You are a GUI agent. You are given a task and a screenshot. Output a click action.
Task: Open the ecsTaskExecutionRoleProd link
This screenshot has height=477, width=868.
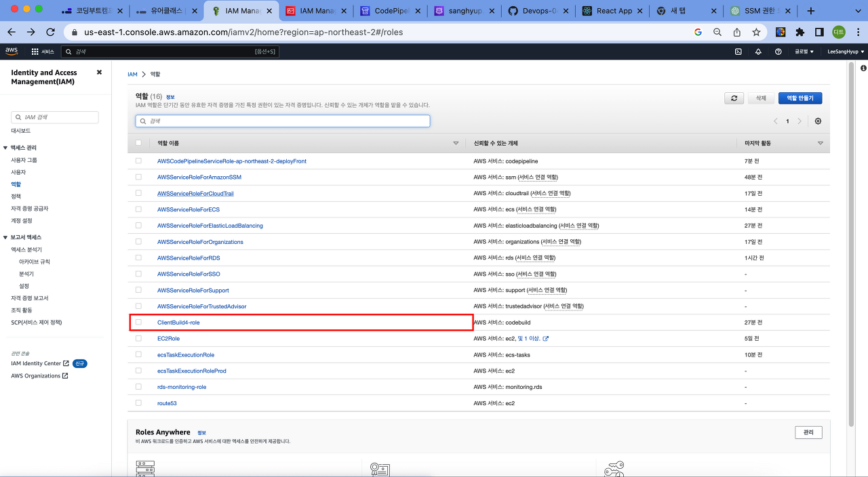tap(192, 371)
